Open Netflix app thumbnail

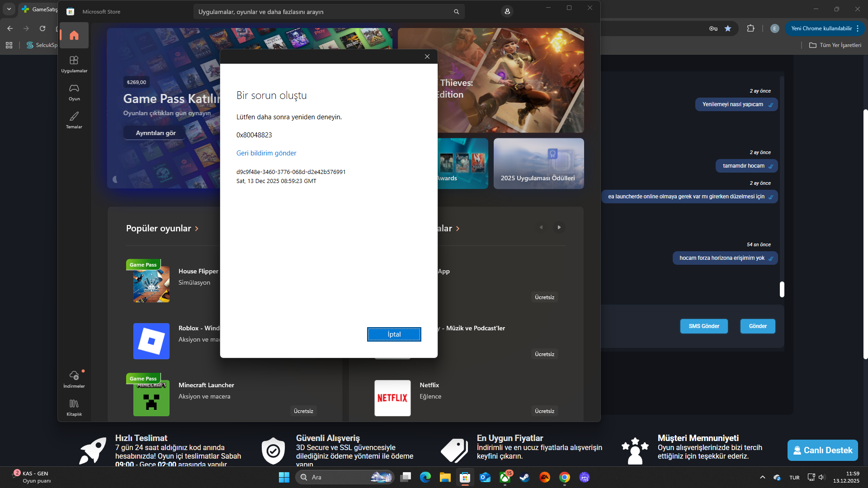(x=392, y=398)
